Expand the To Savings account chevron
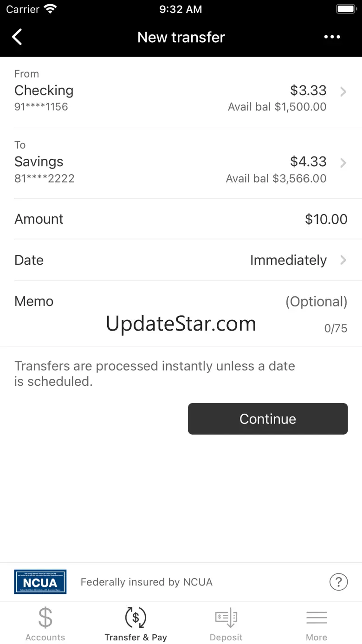 (343, 163)
